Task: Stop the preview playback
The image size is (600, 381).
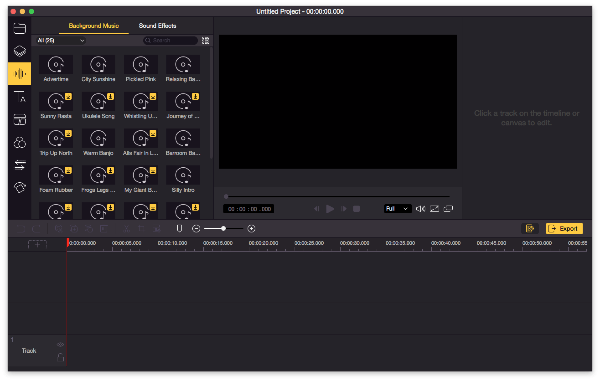Action: click(356, 209)
